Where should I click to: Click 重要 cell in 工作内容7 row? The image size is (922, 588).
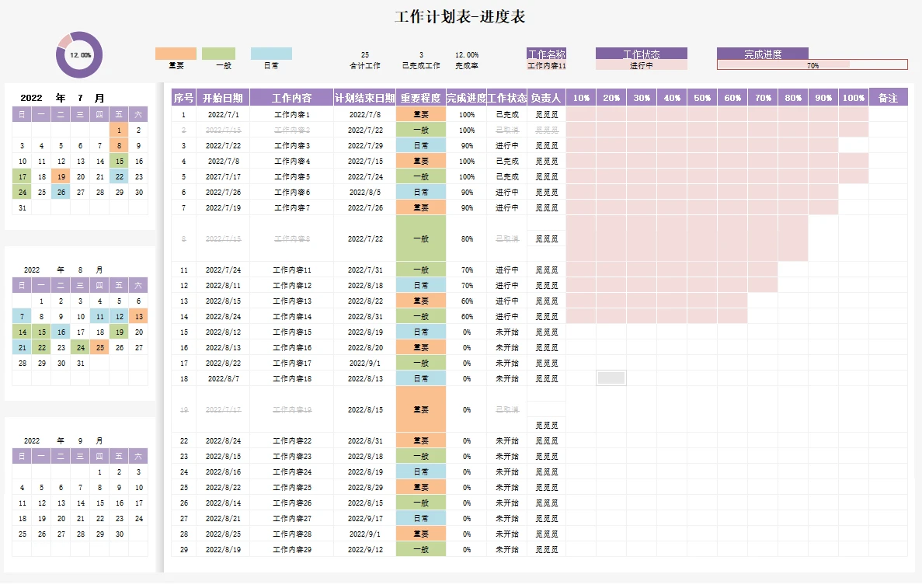click(420, 207)
